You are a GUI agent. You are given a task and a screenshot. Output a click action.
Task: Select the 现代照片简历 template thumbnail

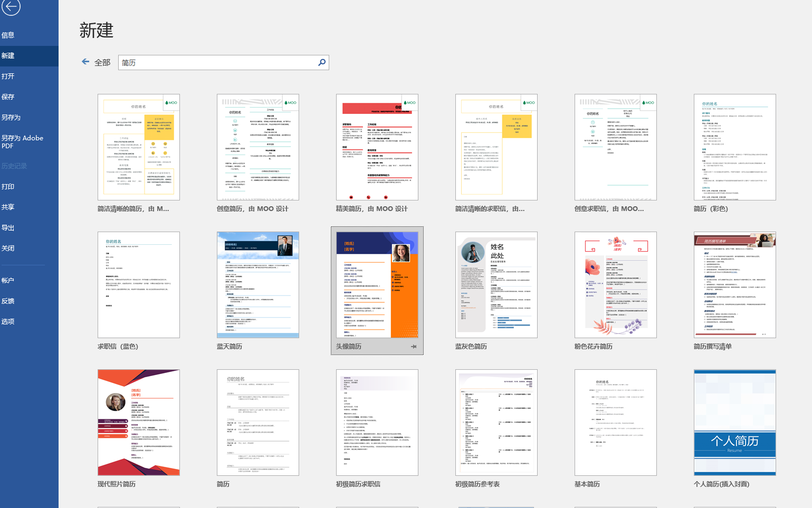coord(139,423)
